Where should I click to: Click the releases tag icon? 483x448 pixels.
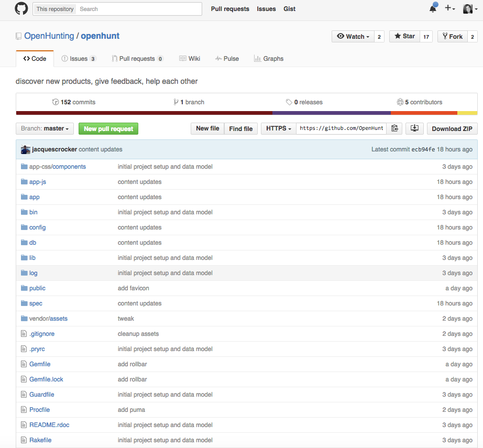tap(289, 102)
